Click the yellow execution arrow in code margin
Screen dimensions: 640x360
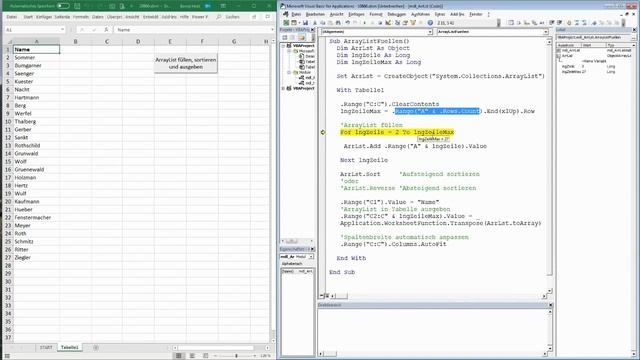[322, 132]
